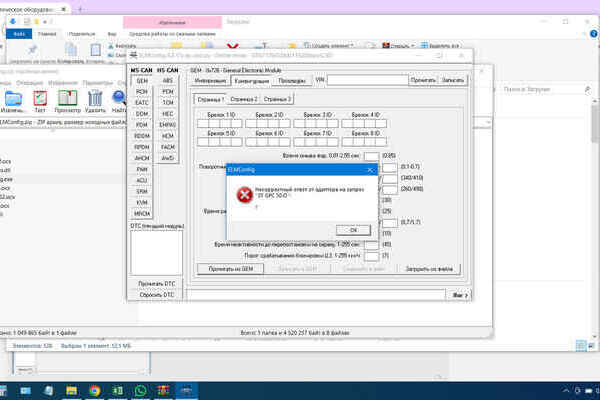Select the DDM module on MS CAN
The image size is (600, 400).
[142, 114]
